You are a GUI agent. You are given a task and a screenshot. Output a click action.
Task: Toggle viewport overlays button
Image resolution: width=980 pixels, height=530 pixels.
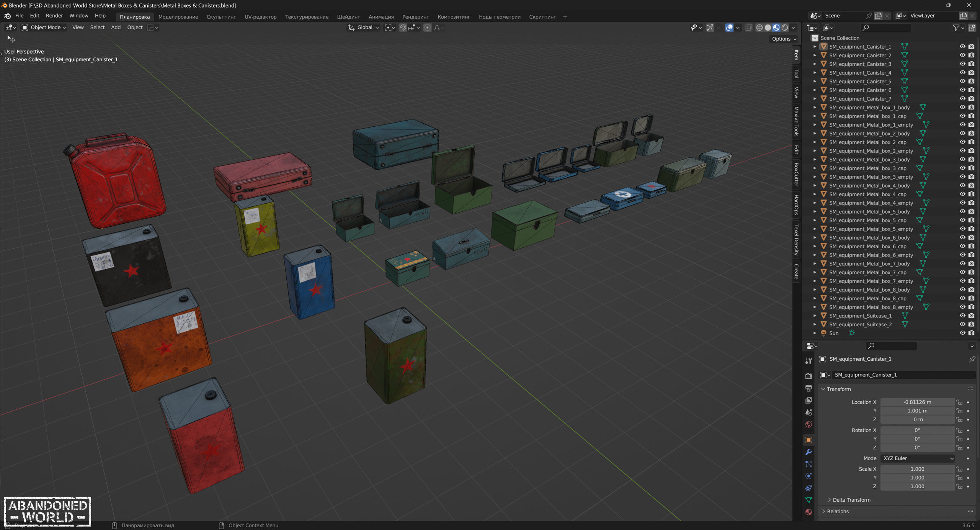point(729,28)
